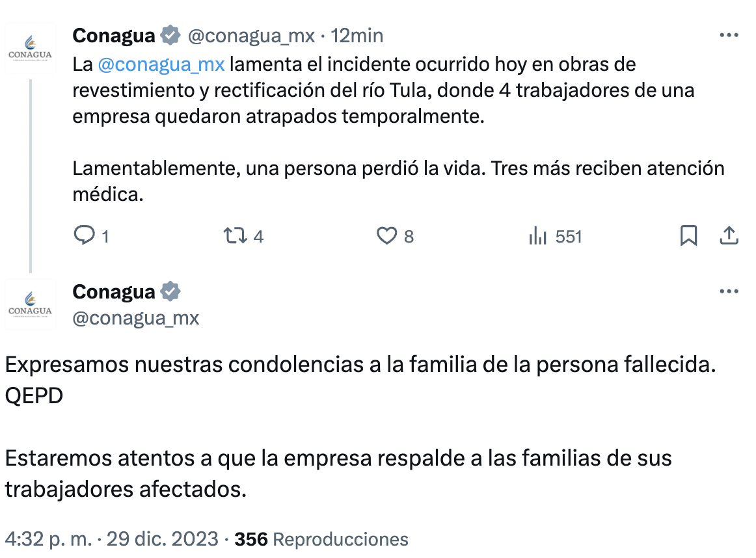
Task: Open the more options menu on the first tweet
Action: click(x=729, y=35)
